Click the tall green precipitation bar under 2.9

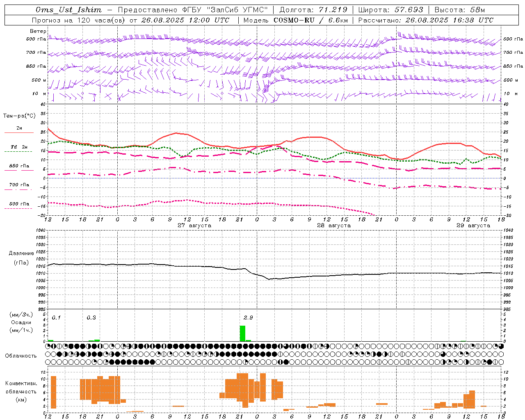tap(242, 333)
